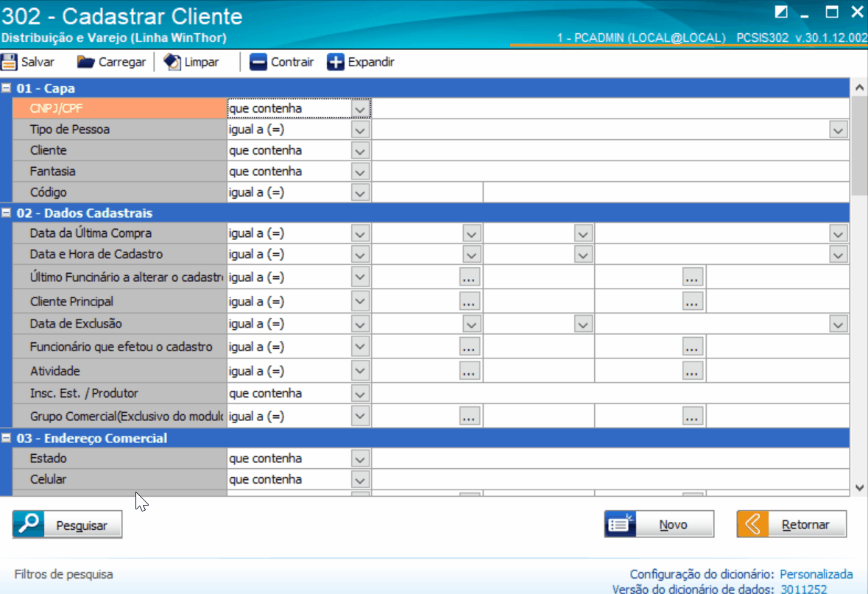Open second lookup button in Atividade row
The width and height of the screenshot is (868, 594).
coord(692,372)
